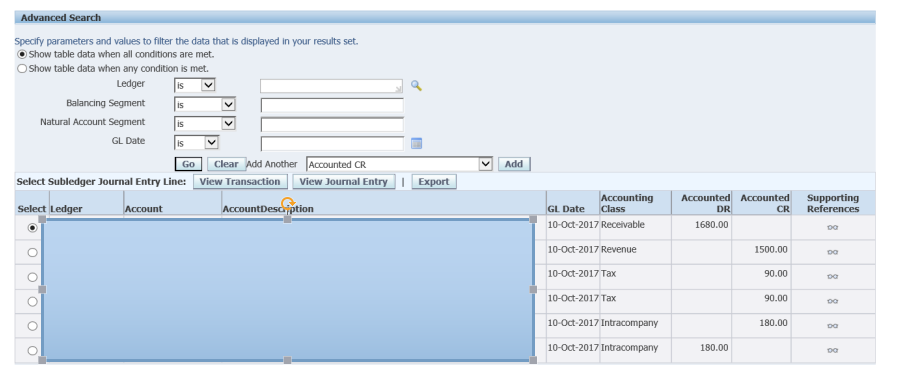Screen dimensions: 902x387
Task: Focus the GL Date input field
Action: pos(332,143)
